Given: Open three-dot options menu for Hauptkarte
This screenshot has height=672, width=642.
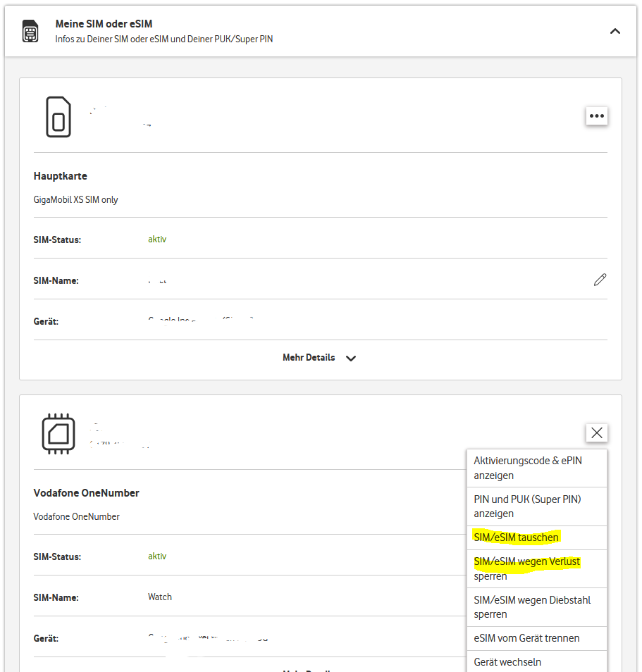Looking at the screenshot, I should click(x=596, y=116).
